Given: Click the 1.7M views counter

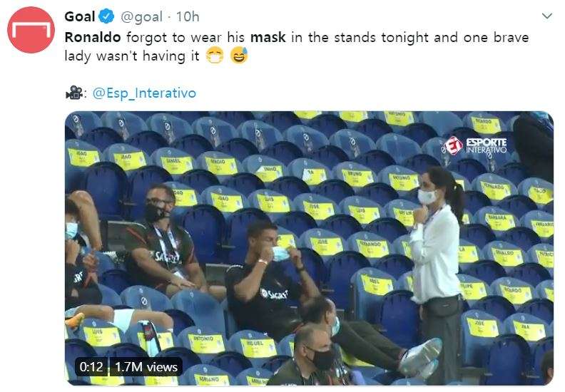Looking at the screenshot, I should click(146, 367).
